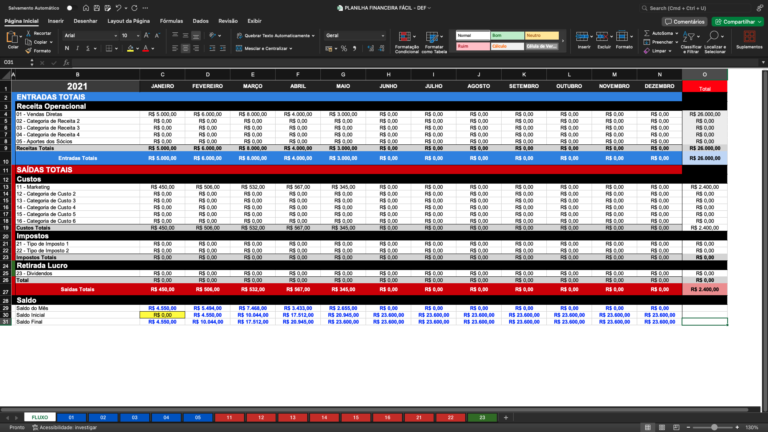
Task: Click the Comentários button
Action: point(684,22)
